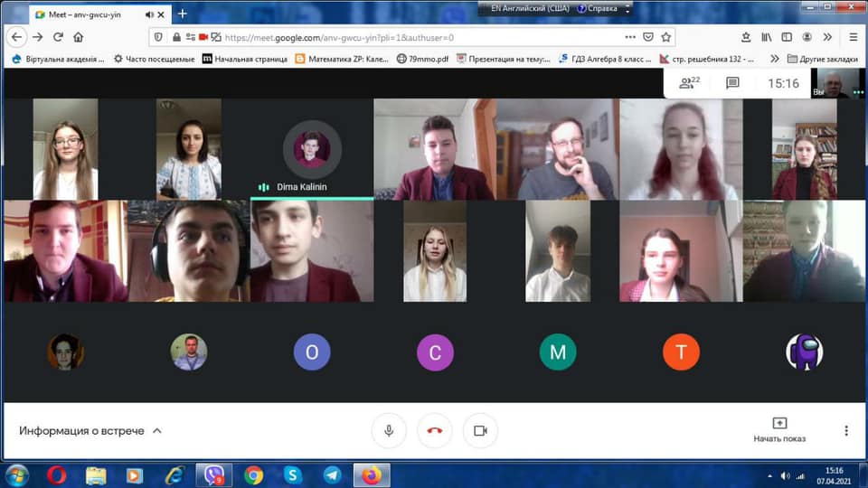Open the chat messages icon

click(x=732, y=83)
